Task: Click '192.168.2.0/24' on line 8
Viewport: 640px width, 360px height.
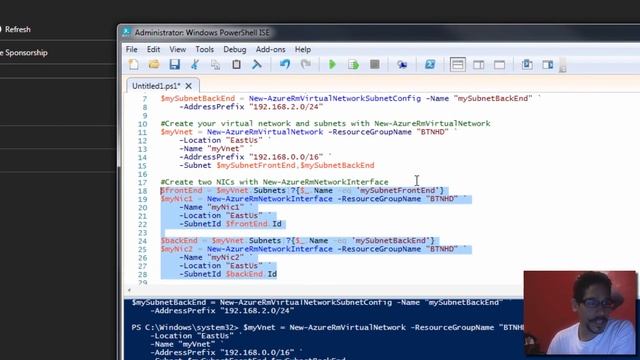Action: coord(286,107)
